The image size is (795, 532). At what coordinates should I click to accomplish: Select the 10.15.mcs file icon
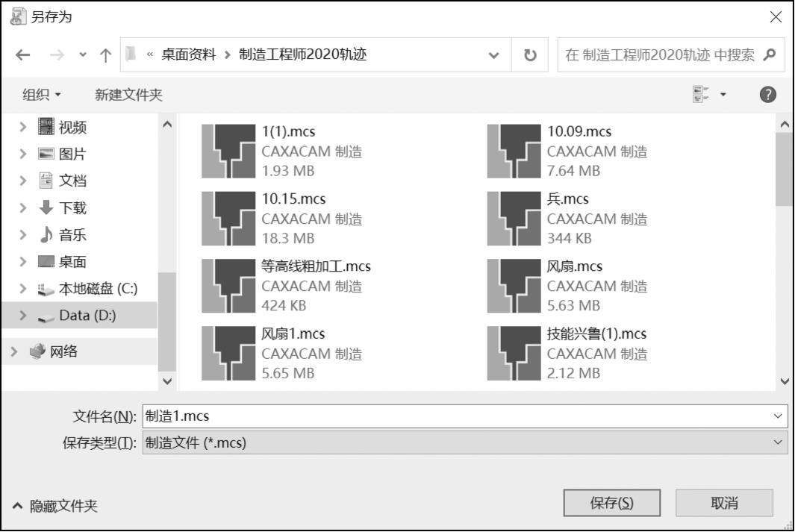[x=228, y=219]
